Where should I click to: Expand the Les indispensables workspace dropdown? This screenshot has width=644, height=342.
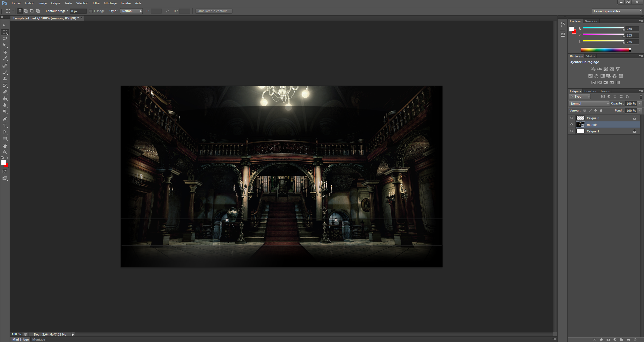click(617, 11)
